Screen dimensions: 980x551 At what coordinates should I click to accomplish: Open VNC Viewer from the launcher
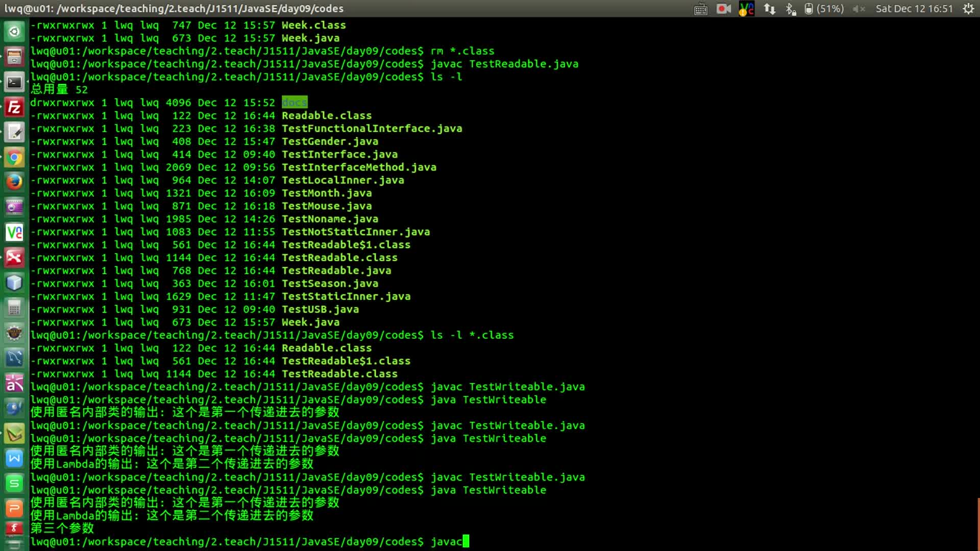click(x=14, y=232)
